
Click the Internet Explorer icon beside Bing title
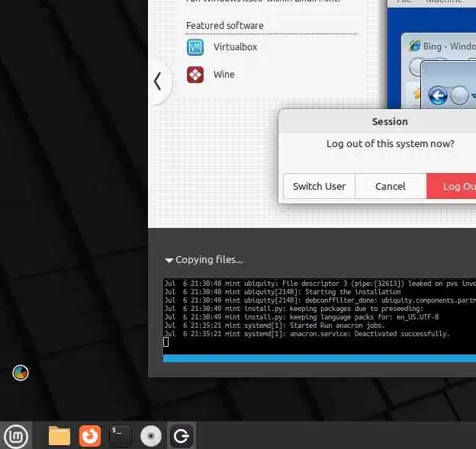[415, 46]
